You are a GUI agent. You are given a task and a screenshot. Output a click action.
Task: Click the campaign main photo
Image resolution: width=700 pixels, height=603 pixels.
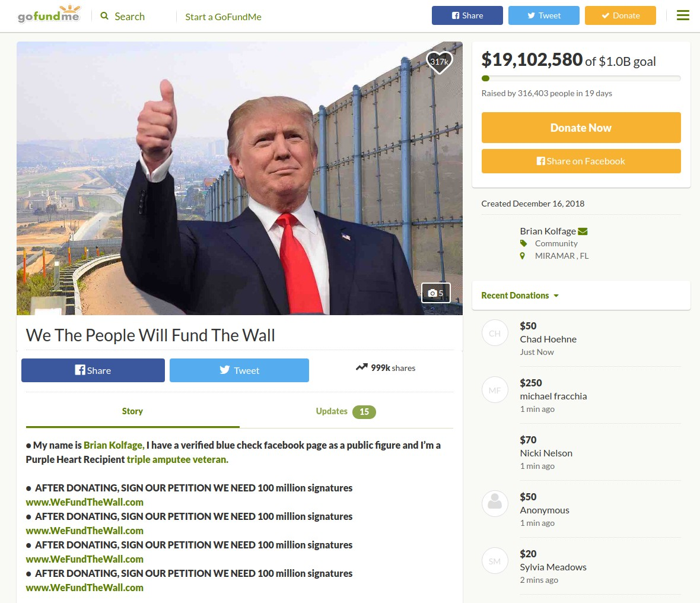(239, 178)
